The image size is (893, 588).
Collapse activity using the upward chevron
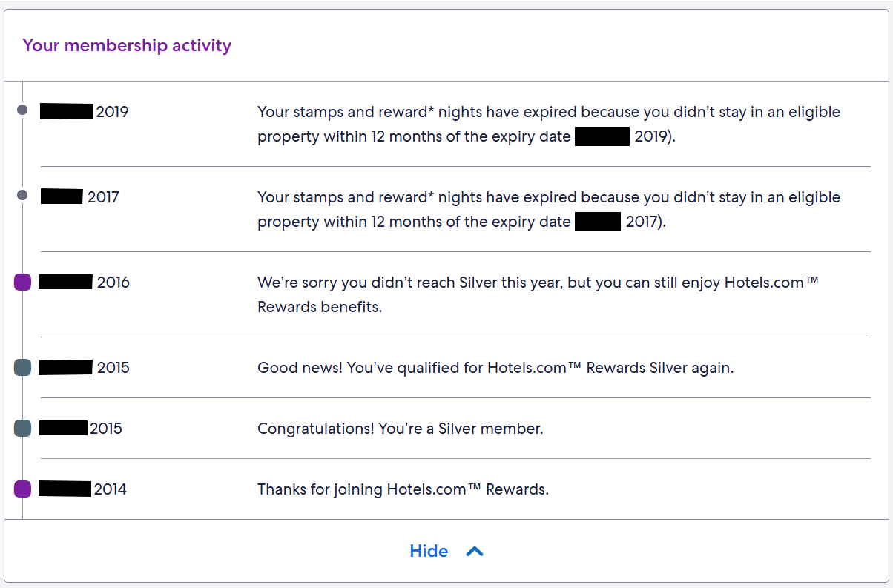tap(475, 551)
